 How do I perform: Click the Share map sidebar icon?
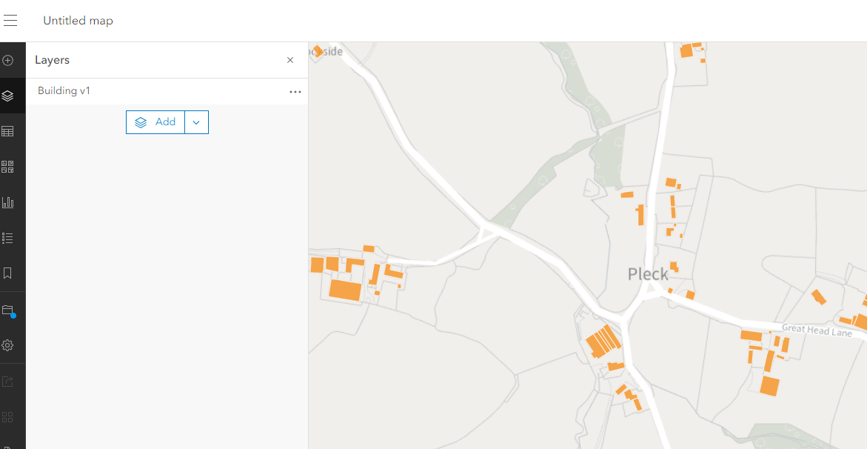pyautogui.click(x=8, y=381)
